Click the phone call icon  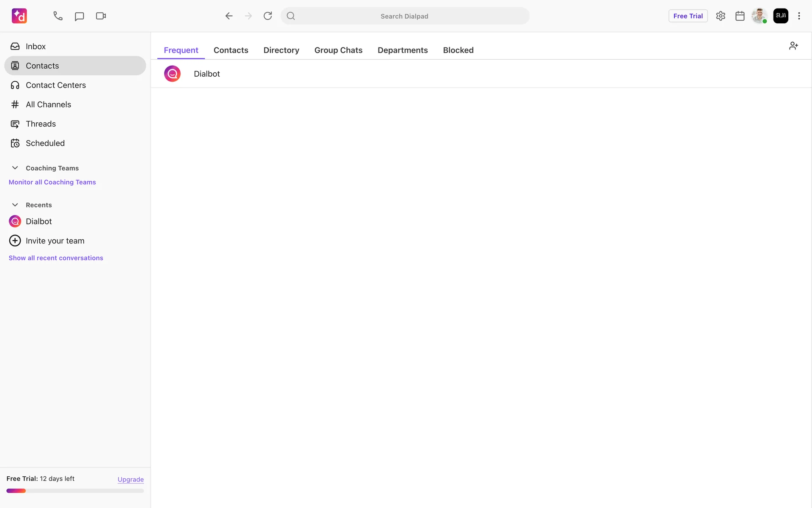(x=58, y=16)
